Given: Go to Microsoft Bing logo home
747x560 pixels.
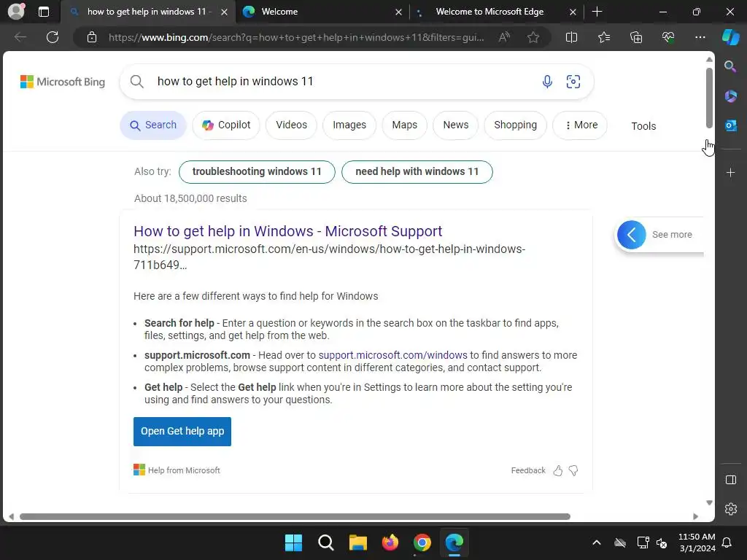Looking at the screenshot, I should tap(63, 82).
